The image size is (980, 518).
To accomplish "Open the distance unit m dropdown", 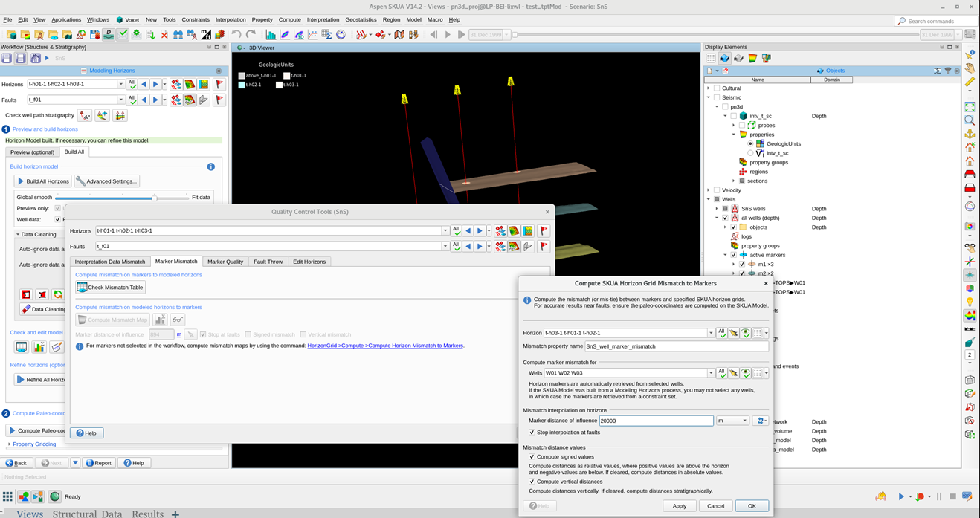I will tap(732, 421).
